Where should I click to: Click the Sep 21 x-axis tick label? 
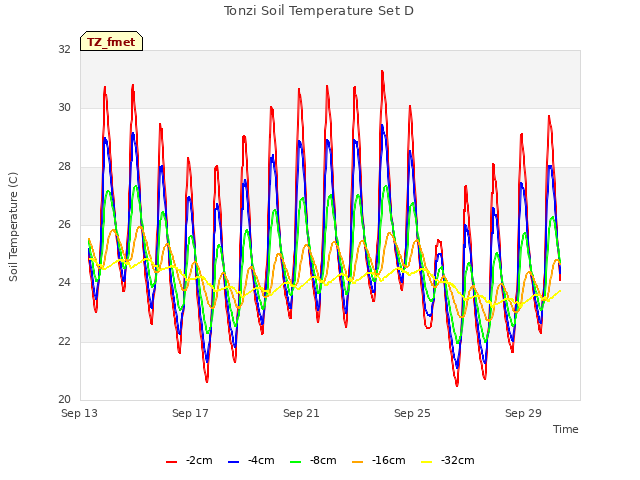301,413
